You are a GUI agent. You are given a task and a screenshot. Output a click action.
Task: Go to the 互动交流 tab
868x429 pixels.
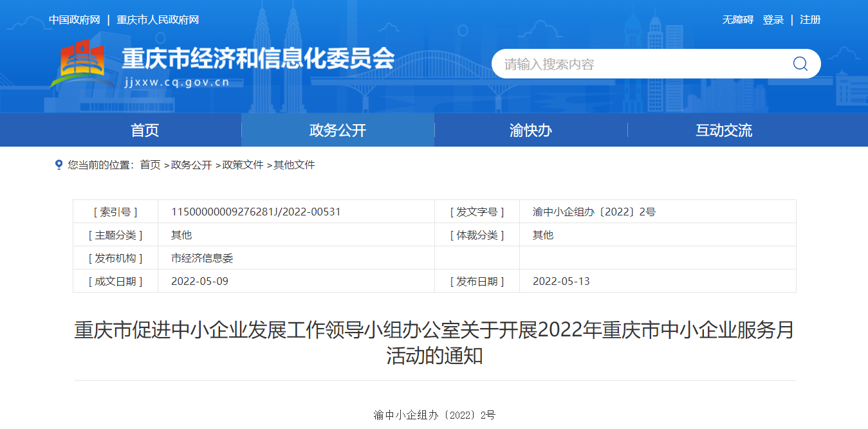point(724,131)
